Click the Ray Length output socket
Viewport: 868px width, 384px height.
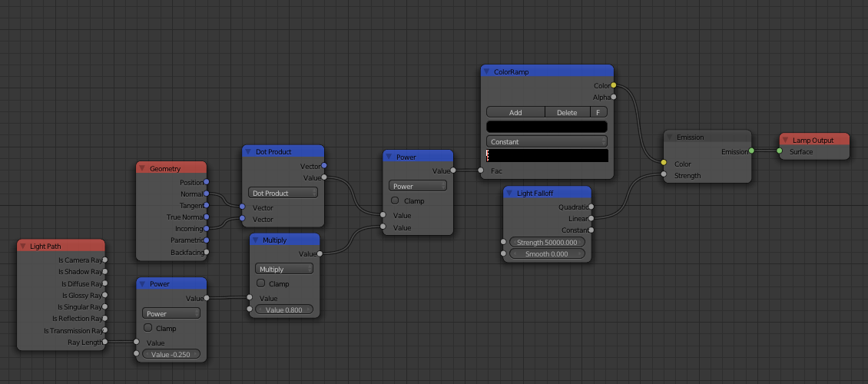click(x=104, y=342)
